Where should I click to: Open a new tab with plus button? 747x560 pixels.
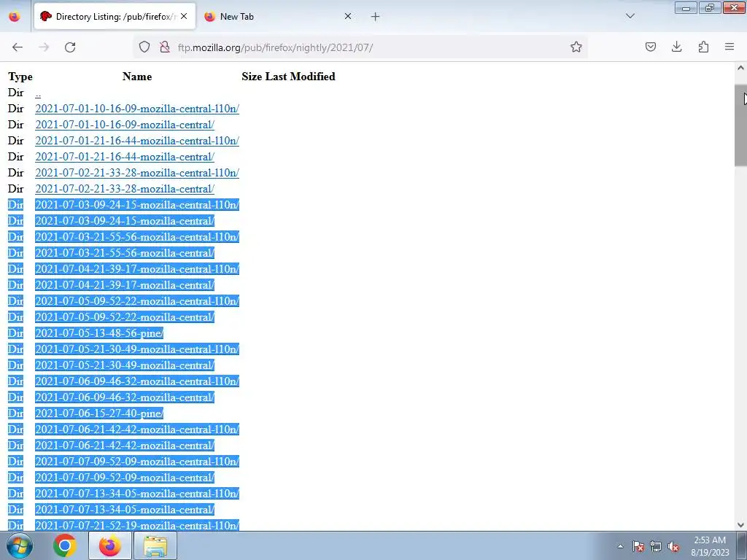click(376, 17)
